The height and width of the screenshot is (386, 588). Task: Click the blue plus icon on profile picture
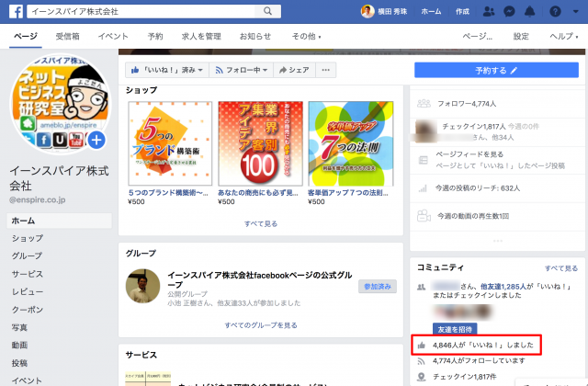click(96, 141)
